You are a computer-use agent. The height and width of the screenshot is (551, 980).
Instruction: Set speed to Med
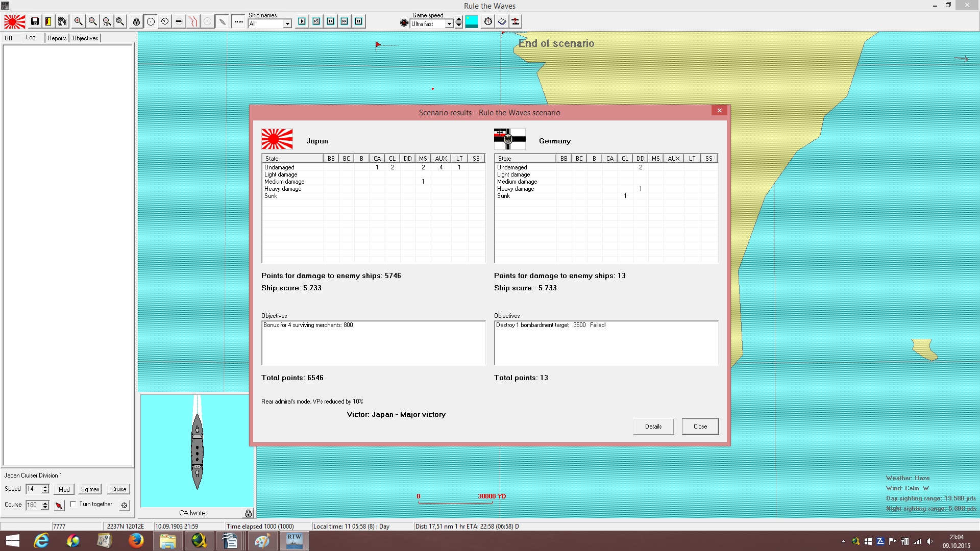[64, 489]
